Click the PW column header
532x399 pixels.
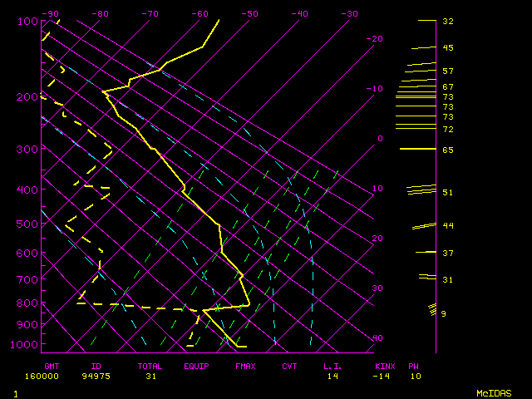click(413, 366)
